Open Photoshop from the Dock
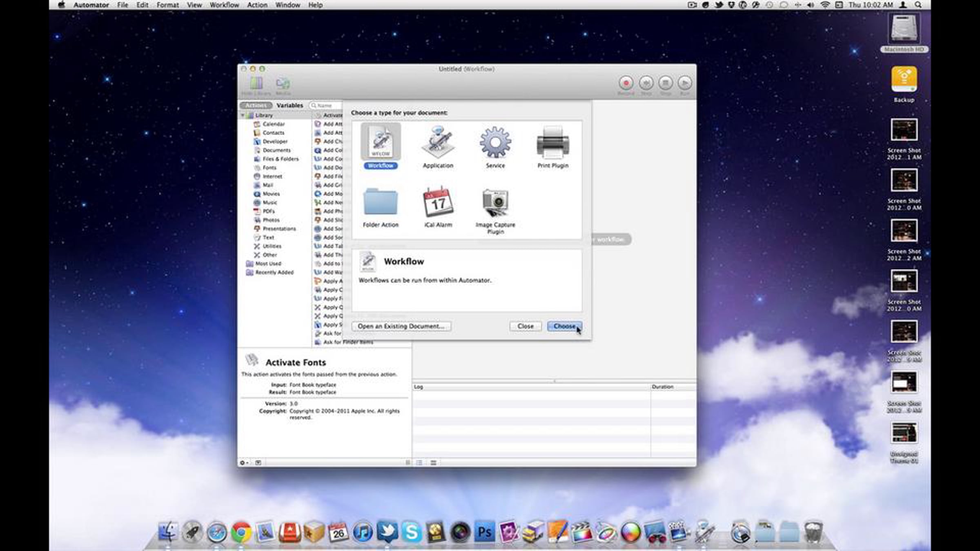Viewport: 980px width, 551px height. [x=484, y=532]
